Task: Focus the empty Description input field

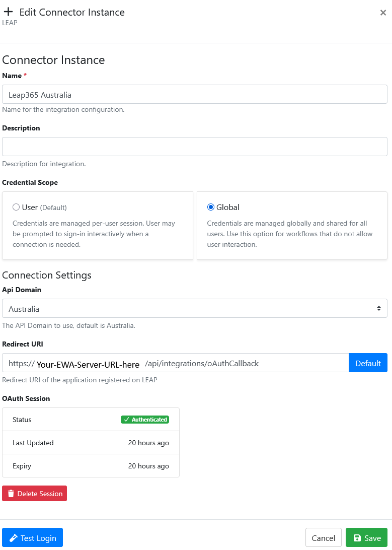Action: pyautogui.click(x=194, y=147)
